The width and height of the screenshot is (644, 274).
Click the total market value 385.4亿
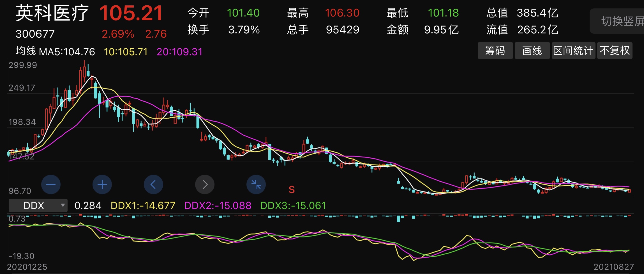coord(537,13)
